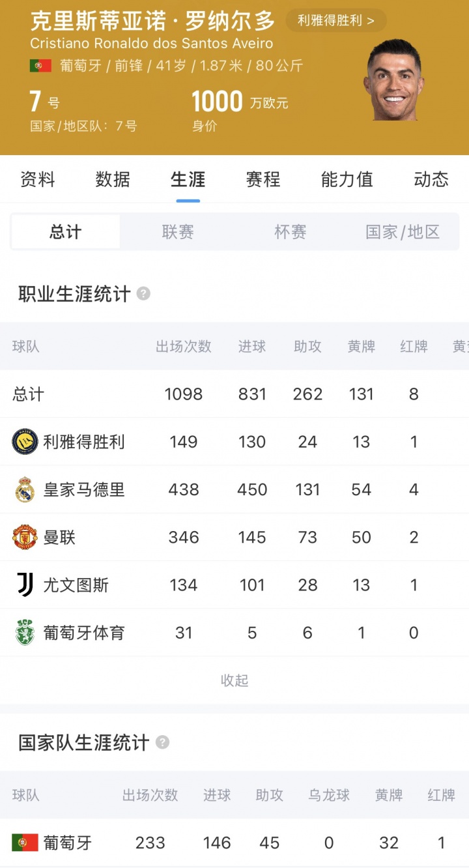Tap the Sporting CP crest icon
The width and height of the screenshot is (469, 868).
[x=25, y=632]
